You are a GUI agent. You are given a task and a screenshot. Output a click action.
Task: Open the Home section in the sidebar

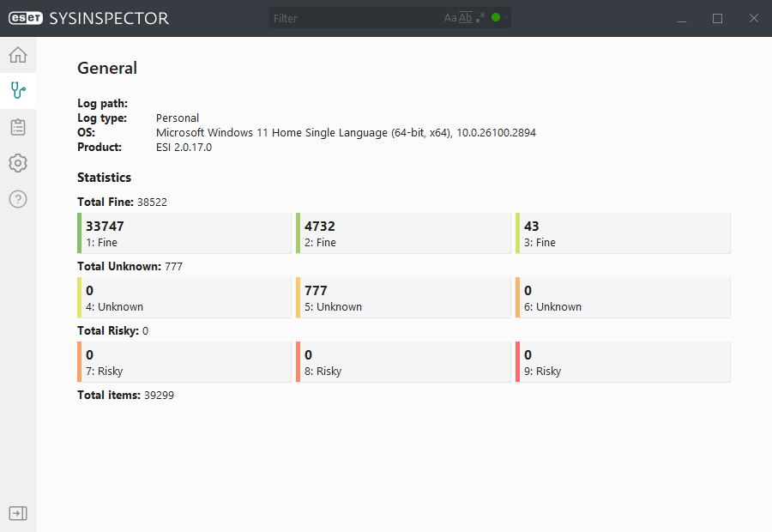18,55
